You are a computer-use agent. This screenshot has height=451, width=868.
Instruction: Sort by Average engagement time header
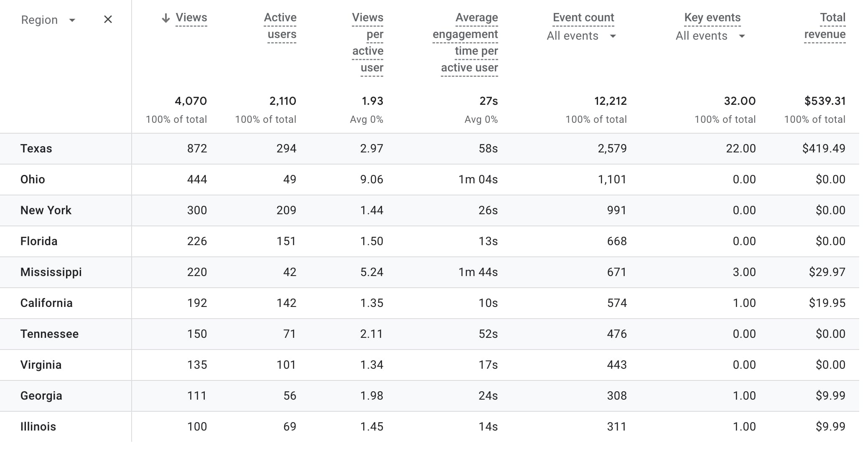(466, 42)
